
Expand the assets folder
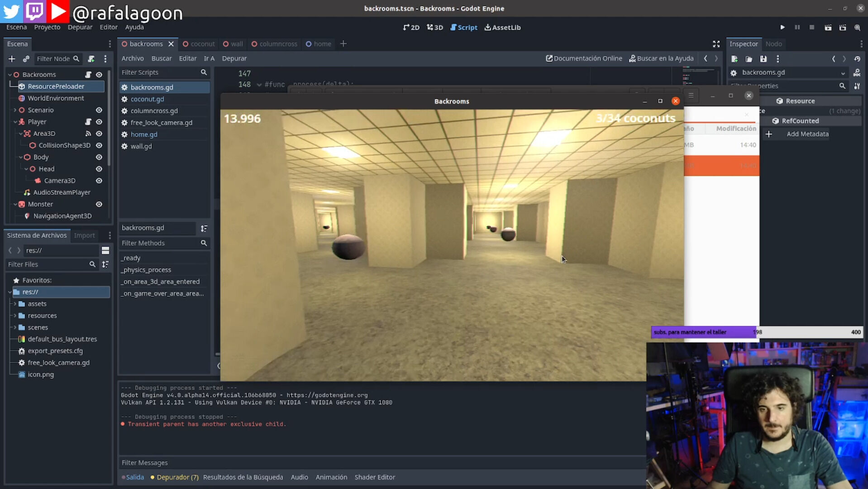coord(15,304)
